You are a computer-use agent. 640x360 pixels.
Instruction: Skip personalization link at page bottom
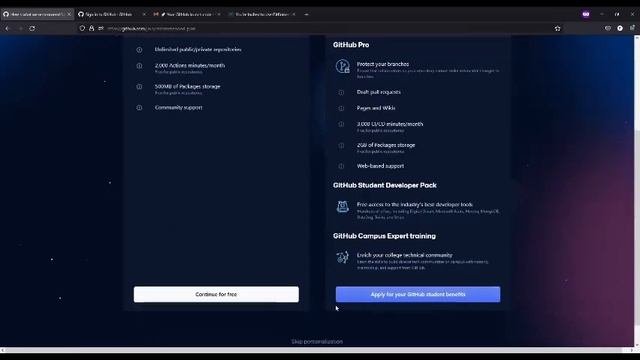(317, 342)
